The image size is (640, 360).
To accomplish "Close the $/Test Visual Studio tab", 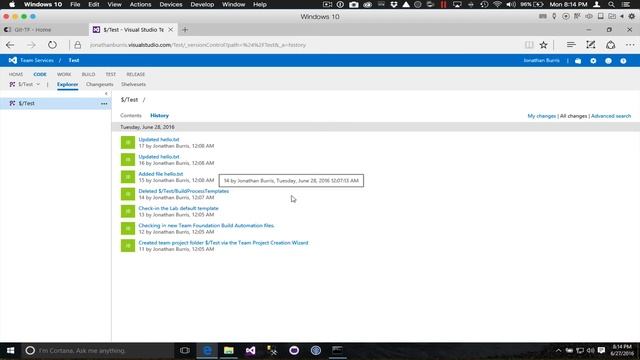I will (x=171, y=30).
